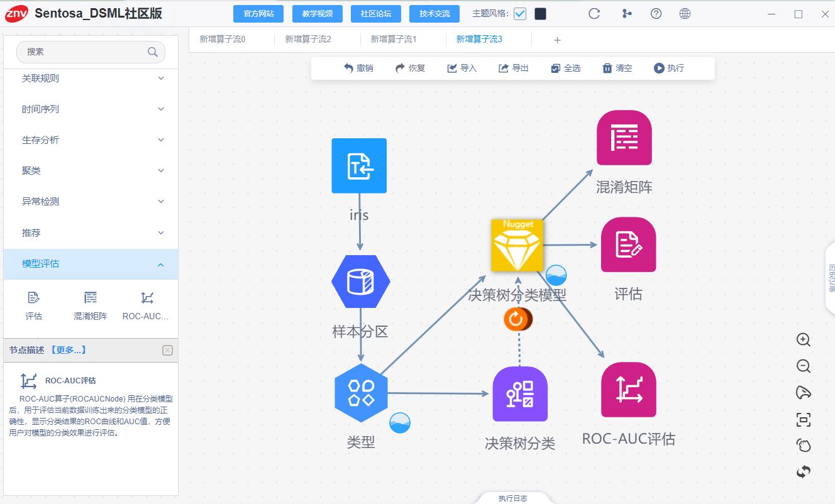Select the 决策树分类 purple node

pyautogui.click(x=520, y=394)
